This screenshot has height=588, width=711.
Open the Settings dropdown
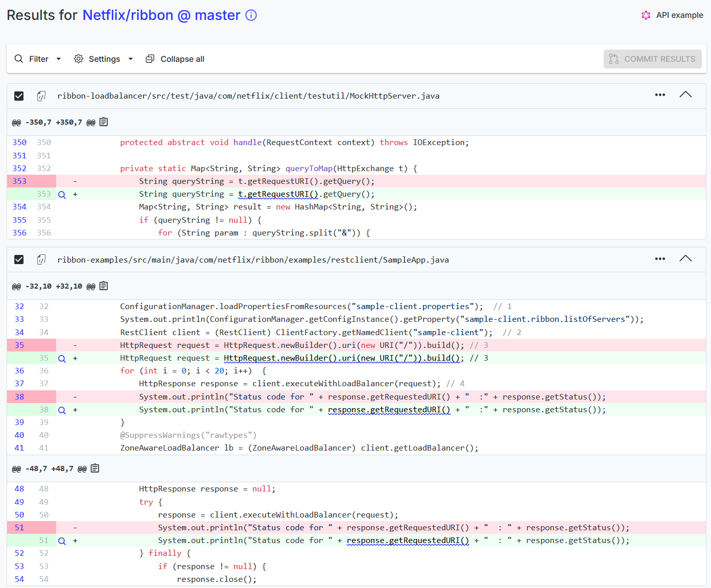(x=104, y=59)
